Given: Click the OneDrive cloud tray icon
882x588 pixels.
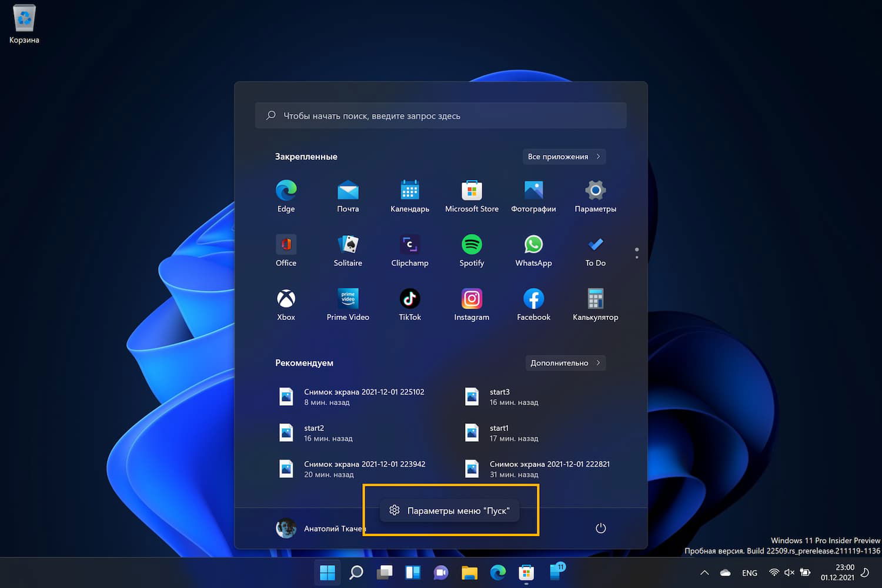Looking at the screenshot, I should pyautogui.click(x=726, y=573).
